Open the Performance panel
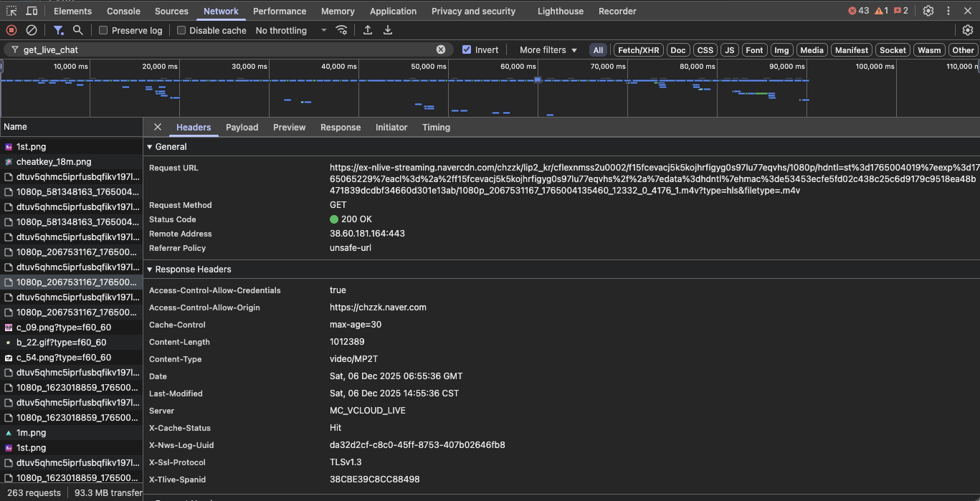 click(x=280, y=11)
